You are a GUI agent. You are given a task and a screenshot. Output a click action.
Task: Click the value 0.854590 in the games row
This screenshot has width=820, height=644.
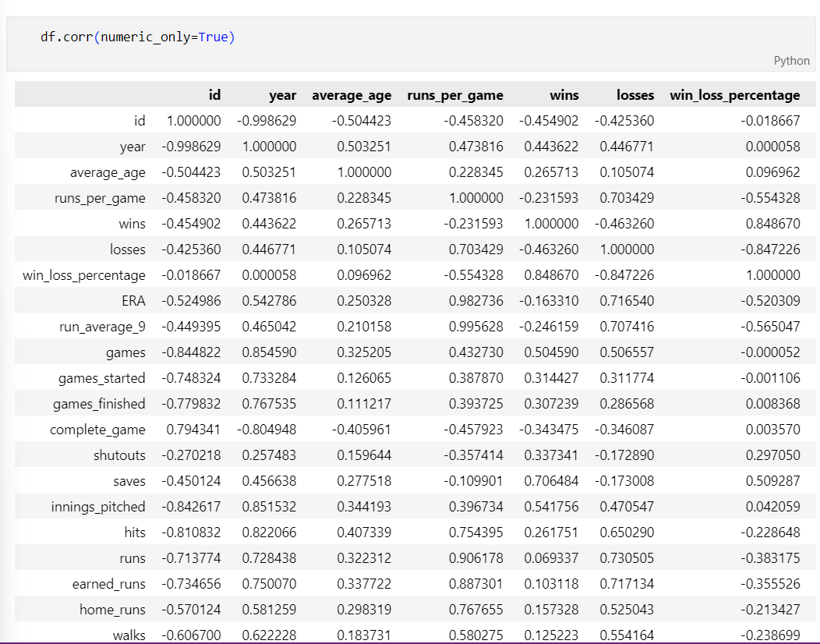point(269,352)
